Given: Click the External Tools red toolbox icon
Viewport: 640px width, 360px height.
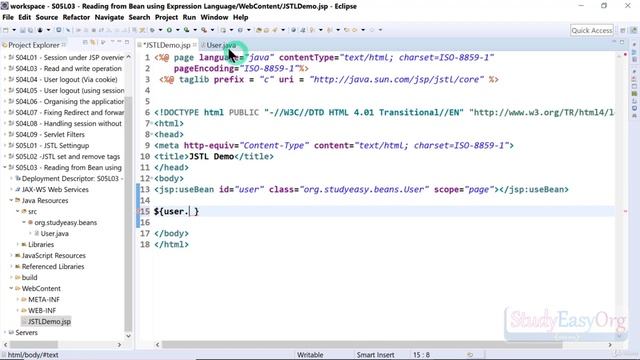Looking at the screenshot, I should pos(204,30).
